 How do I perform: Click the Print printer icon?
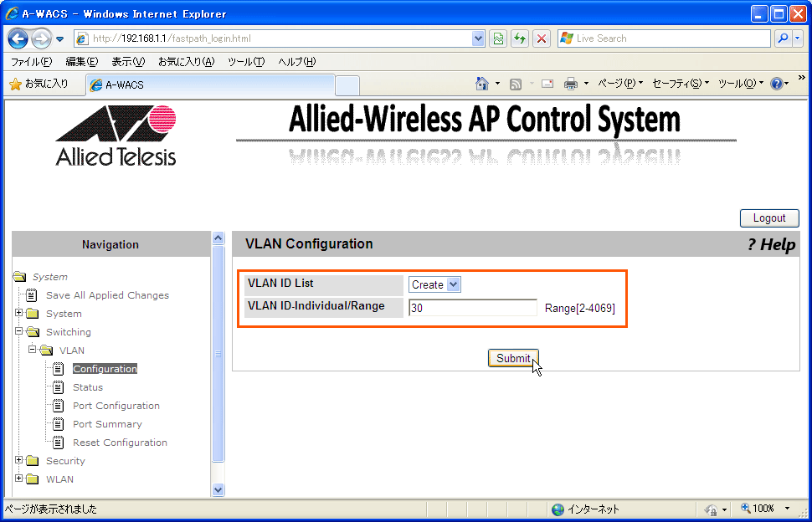[571, 84]
